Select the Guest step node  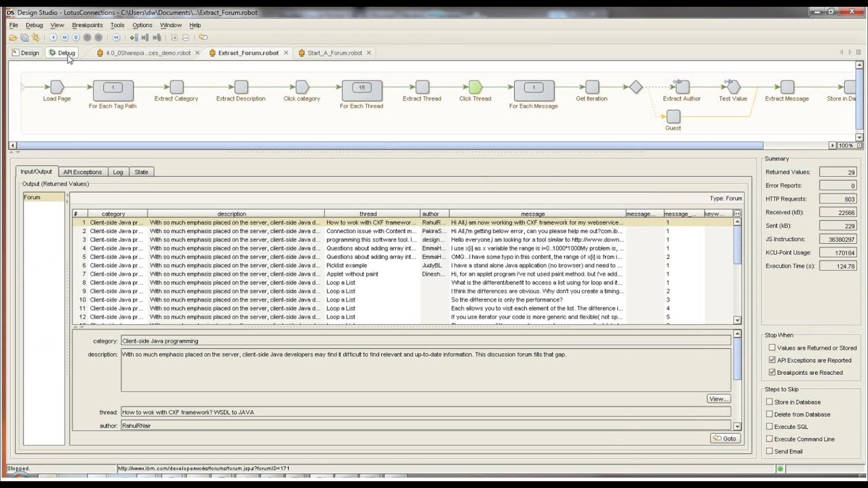[x=673, y=117]
